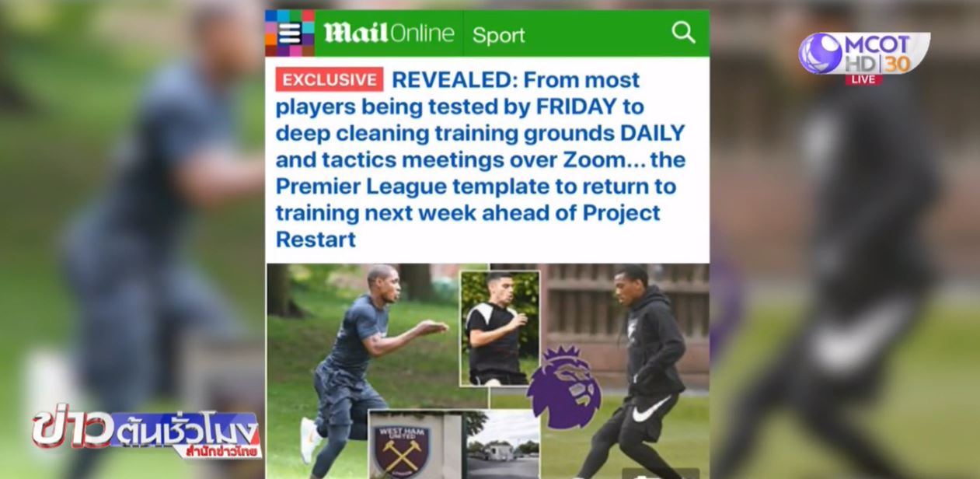
Task: Click the red LIVE badge
Action: 863,79
